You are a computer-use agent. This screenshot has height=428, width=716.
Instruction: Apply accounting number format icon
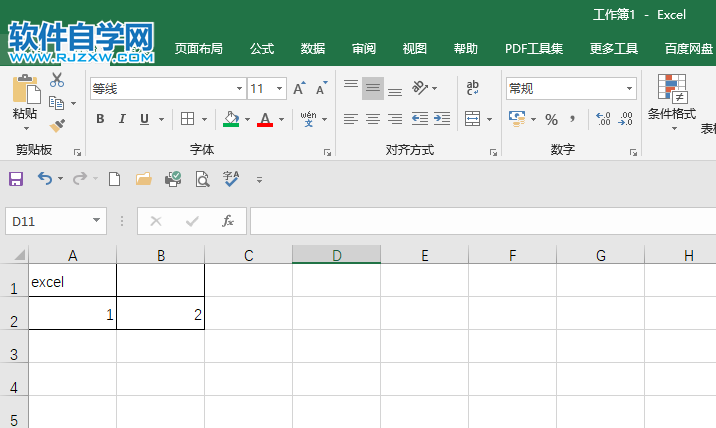(517, 119)
